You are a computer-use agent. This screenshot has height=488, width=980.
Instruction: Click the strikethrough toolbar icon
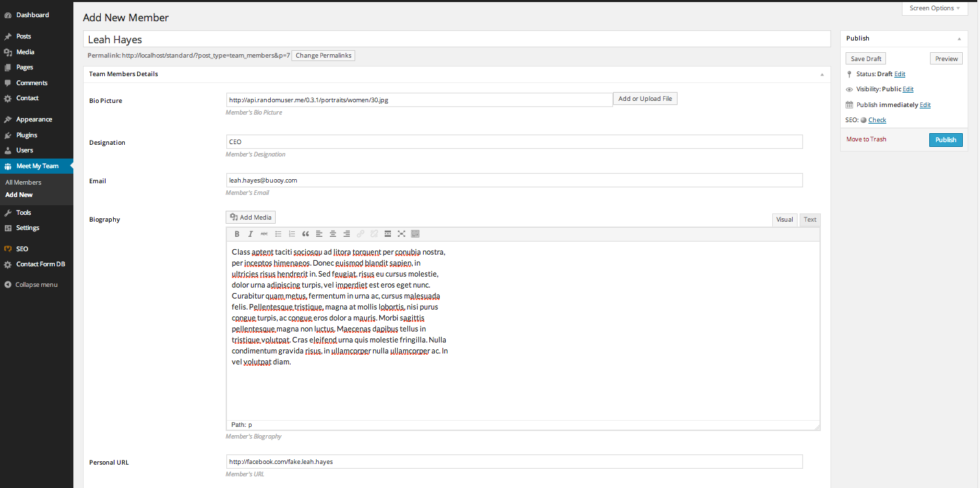click(264, 234)
